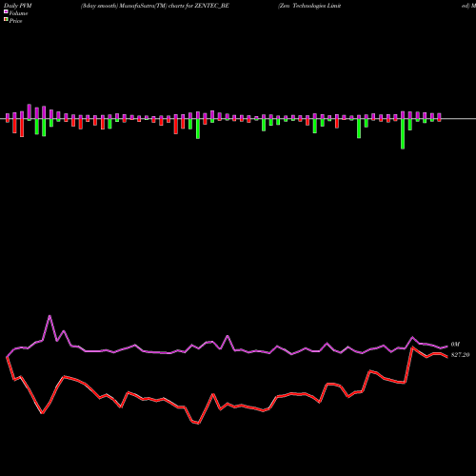This screenshot has height=476, width=476.
Task: Click the '0M' volume value label
Action: [x=455, y=345]
